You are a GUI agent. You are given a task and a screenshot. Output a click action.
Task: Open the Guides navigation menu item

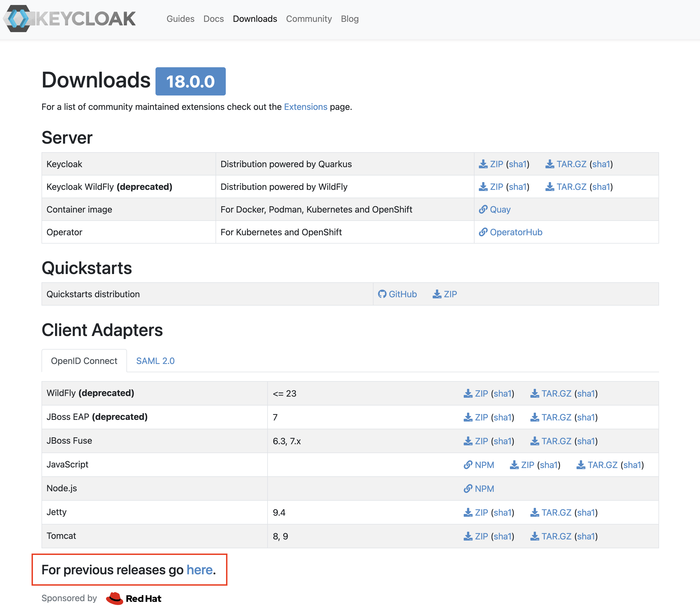[180, 19]
